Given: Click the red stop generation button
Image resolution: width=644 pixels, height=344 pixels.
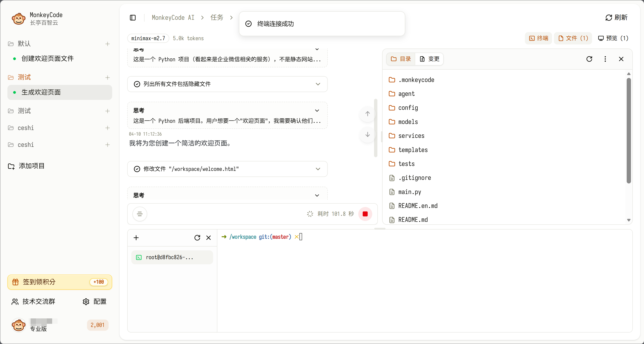Looking at the screenshot, I should [365, 214].
